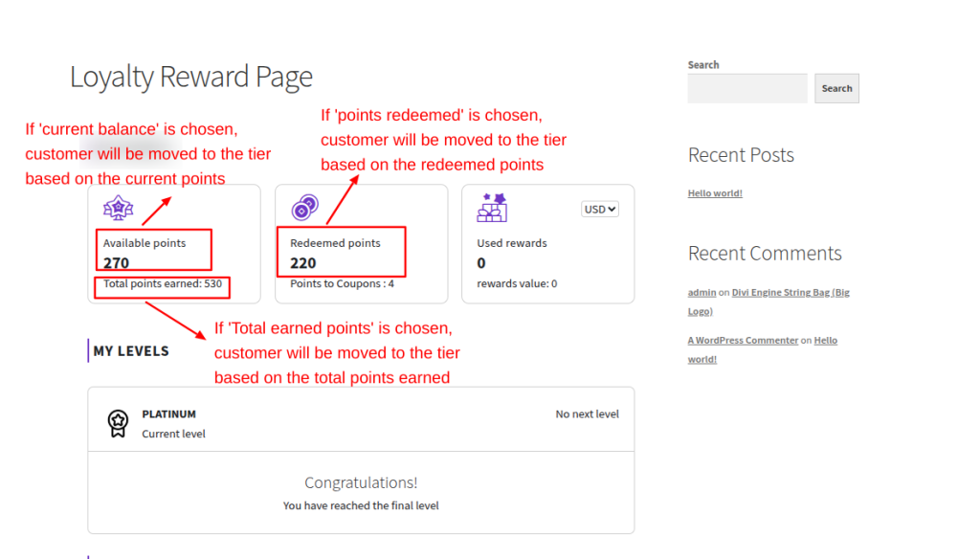The height and width of the screenshot is (559, 980).
Task: Click 'Total points earned: 530' text
Action: (x=163, y=284)
